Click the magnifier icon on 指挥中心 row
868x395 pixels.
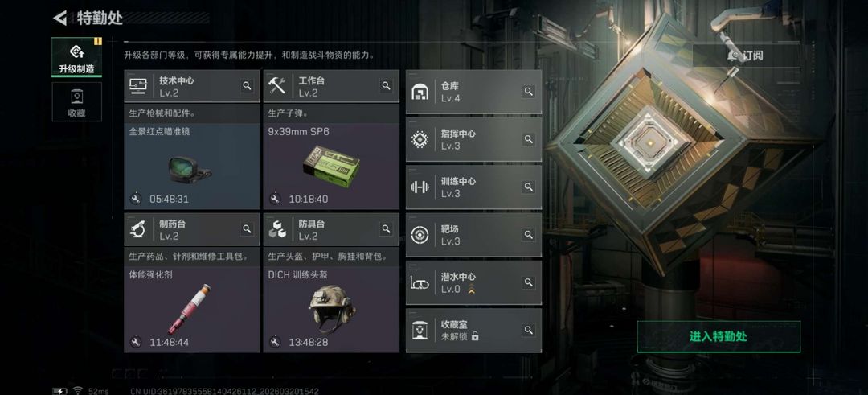[x=529, y=139]
